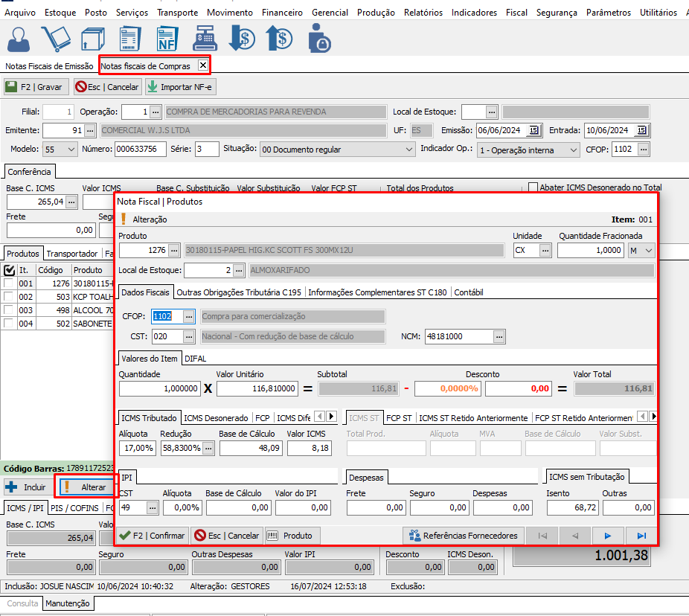689x616 pixels.
Task: Open the Modelo combo box
Action: coord(71,150)
